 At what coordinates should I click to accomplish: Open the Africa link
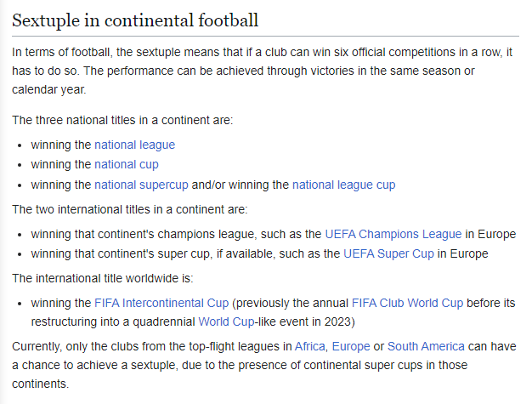310,347
